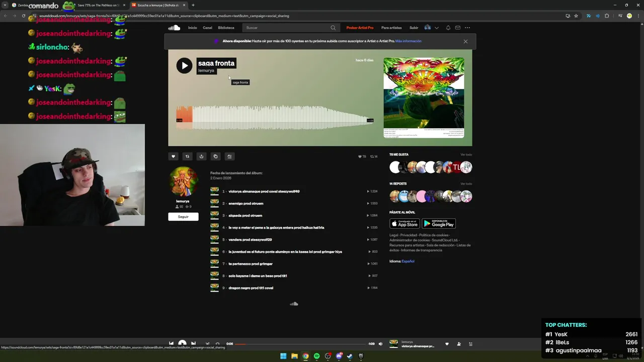Open the Subir upload page
This screenshot has height=362, width=644.
(414, 28)
